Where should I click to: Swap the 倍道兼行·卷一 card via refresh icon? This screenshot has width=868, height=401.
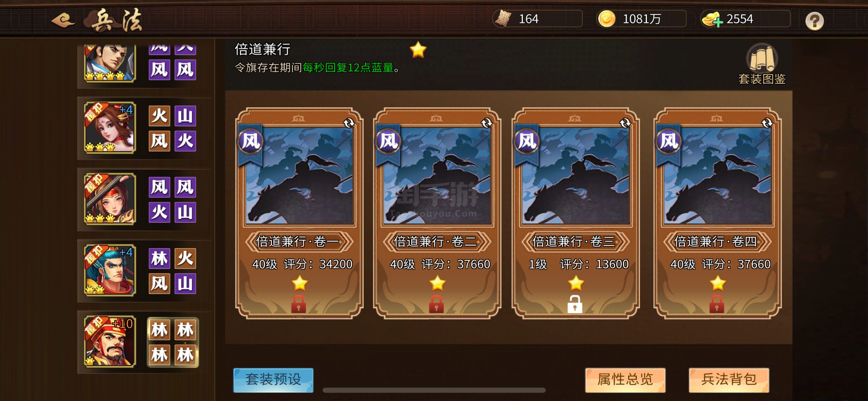click(x=349, y=123)
